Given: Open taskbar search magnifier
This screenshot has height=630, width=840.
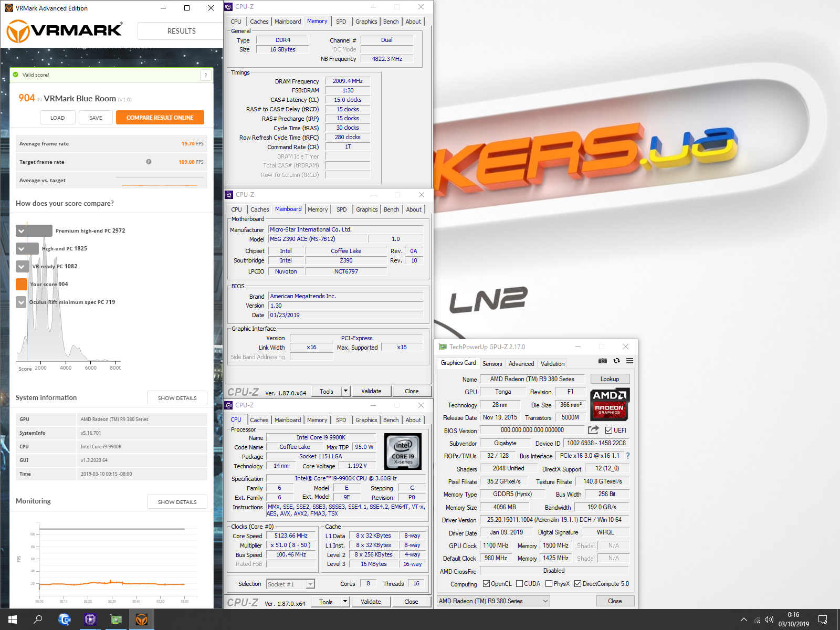Looking at the screenshot, I should point(38,619).
